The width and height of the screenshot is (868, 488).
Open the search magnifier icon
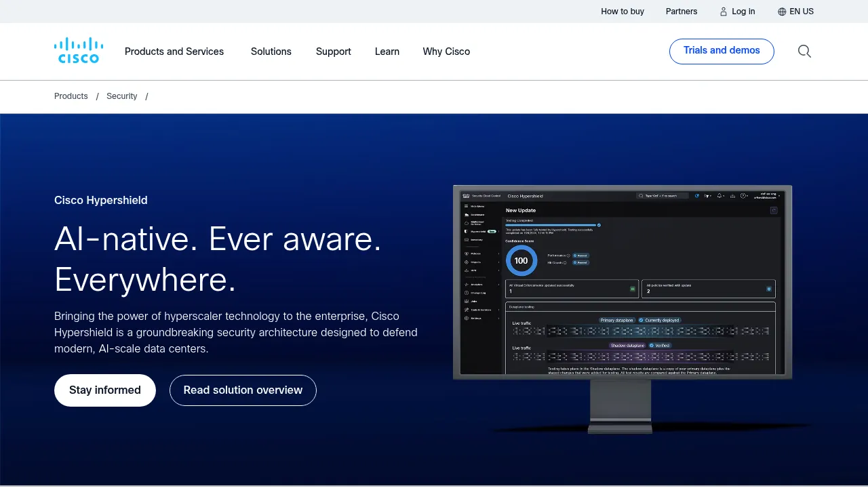tap(804, 52)
